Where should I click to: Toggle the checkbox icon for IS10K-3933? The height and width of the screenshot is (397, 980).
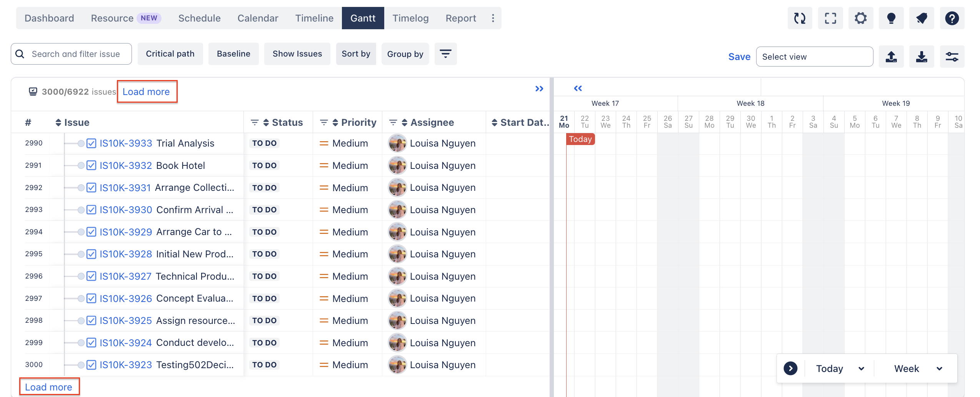(x=91, y=143)
